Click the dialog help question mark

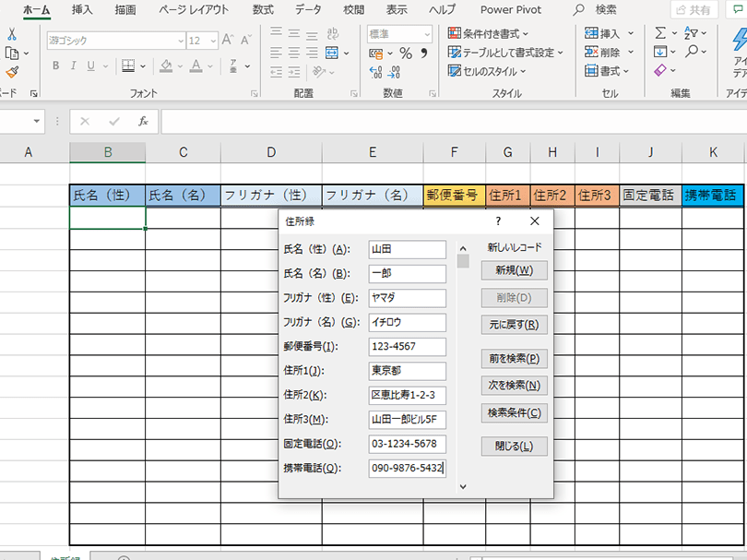pyautogui.click(x=498, y=221)
